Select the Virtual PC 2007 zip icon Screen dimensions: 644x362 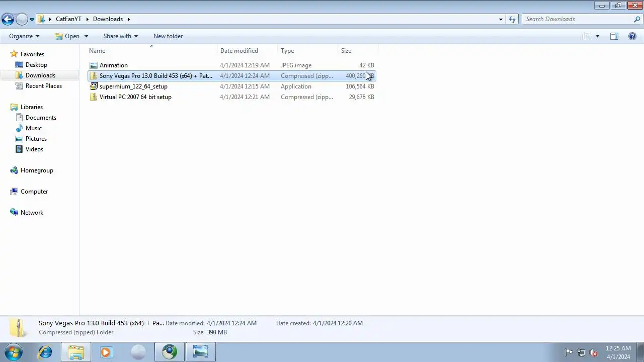coord(93,97)
